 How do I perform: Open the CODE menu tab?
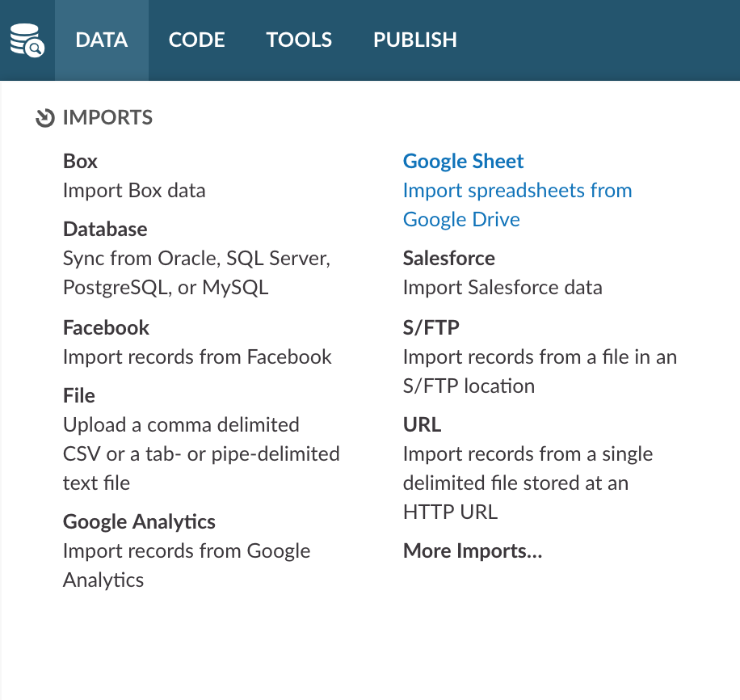(x=196, y=40)
